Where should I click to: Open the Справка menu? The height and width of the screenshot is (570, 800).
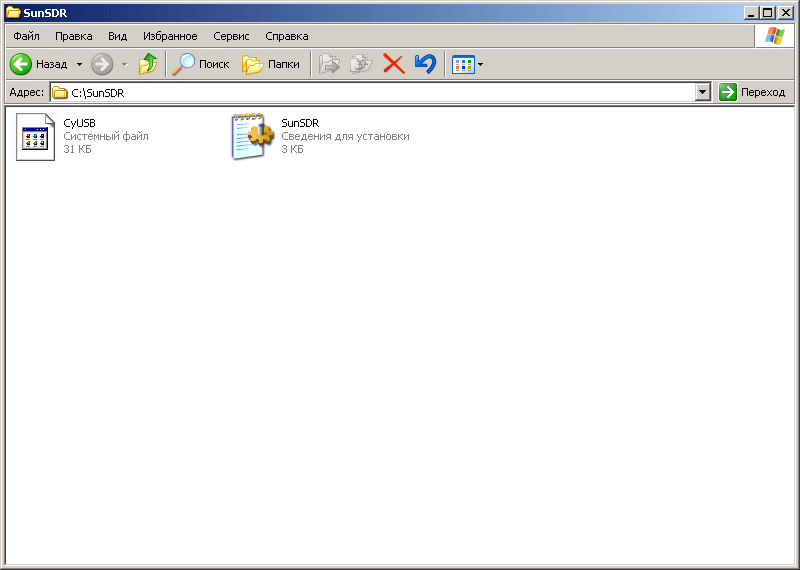[x=287, y=36]
